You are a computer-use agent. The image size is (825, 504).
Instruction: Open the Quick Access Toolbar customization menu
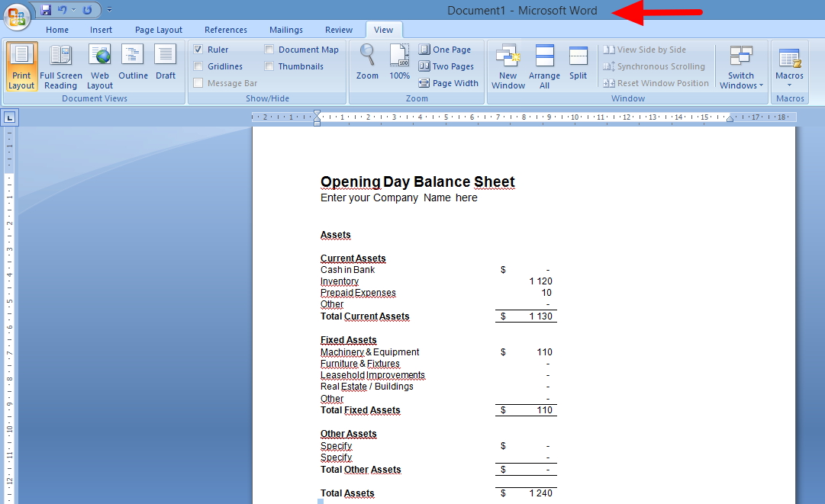coord(108,8)
